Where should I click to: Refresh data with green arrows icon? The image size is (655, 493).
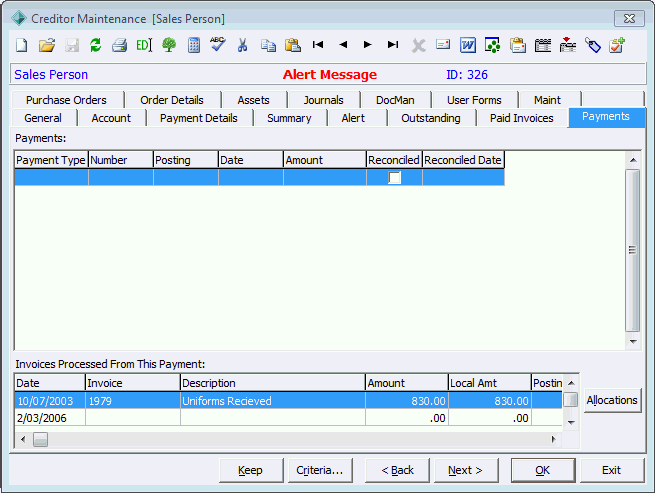pos(96,45)
